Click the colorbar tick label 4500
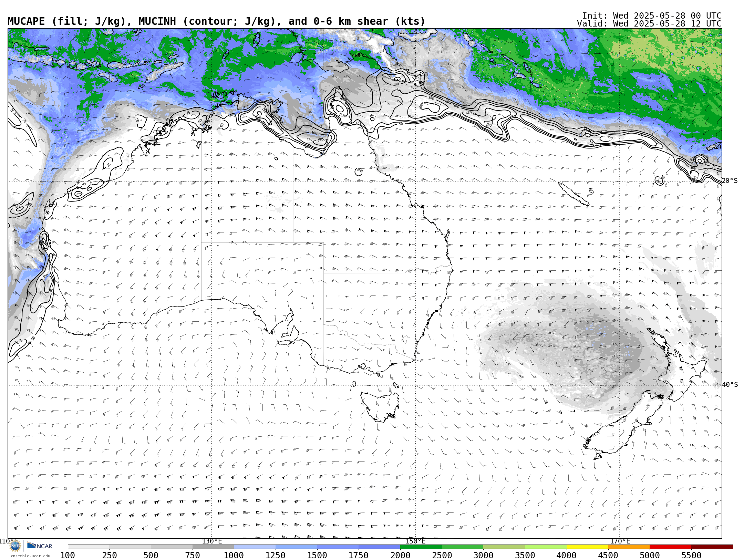Screen dimensions: 744x560 [x=608, y=556]
